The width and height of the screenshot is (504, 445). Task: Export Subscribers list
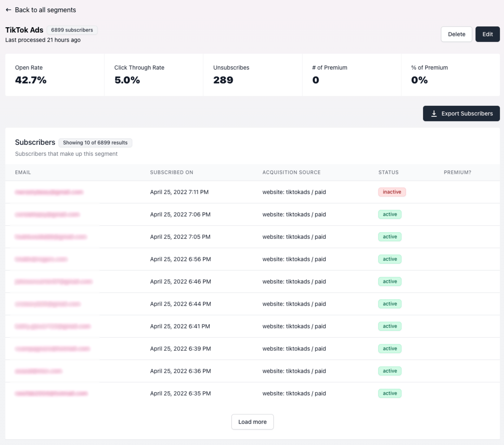pos(461,113)
